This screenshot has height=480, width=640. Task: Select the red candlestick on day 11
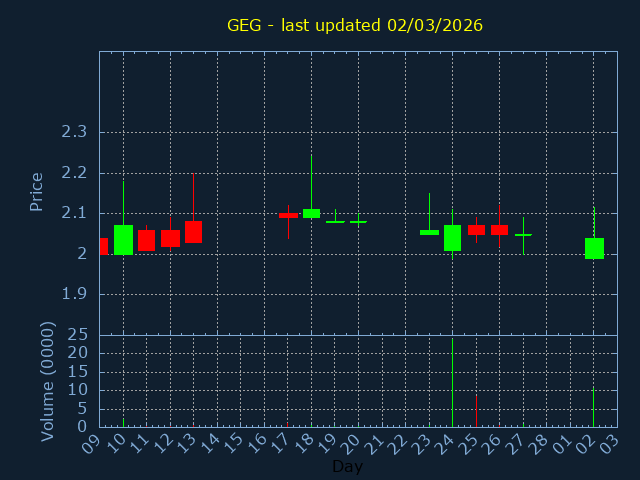[x=147, y=240]
